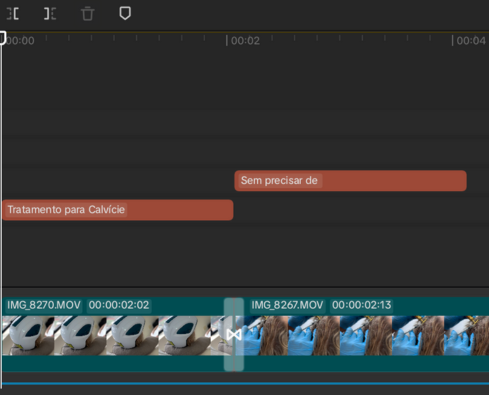489x395 pixels.
Task: Click the trim-start bracket icon
Action: pos(13,14)
